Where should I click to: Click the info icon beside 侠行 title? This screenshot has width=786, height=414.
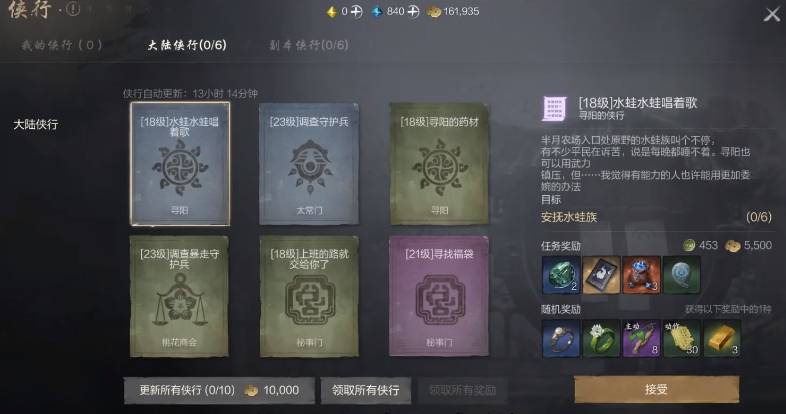coord(73,9)
